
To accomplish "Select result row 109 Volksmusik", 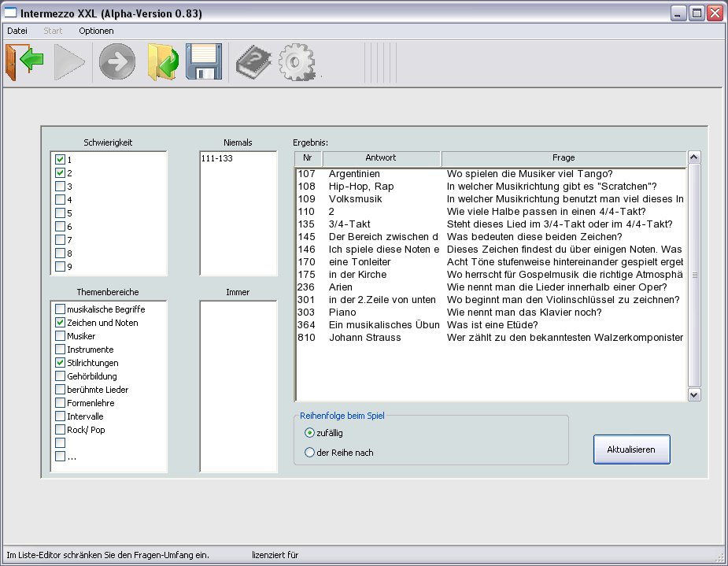I will [x=490, y=198].
